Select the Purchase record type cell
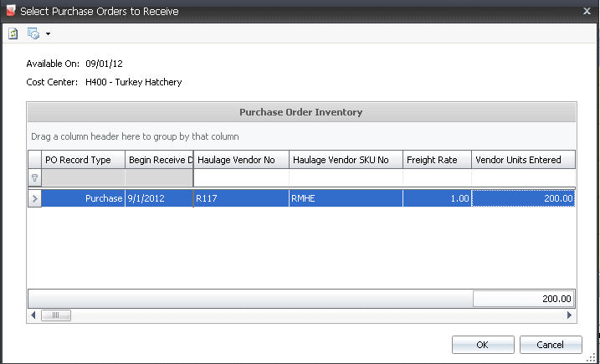 click(x=83, y=198)
